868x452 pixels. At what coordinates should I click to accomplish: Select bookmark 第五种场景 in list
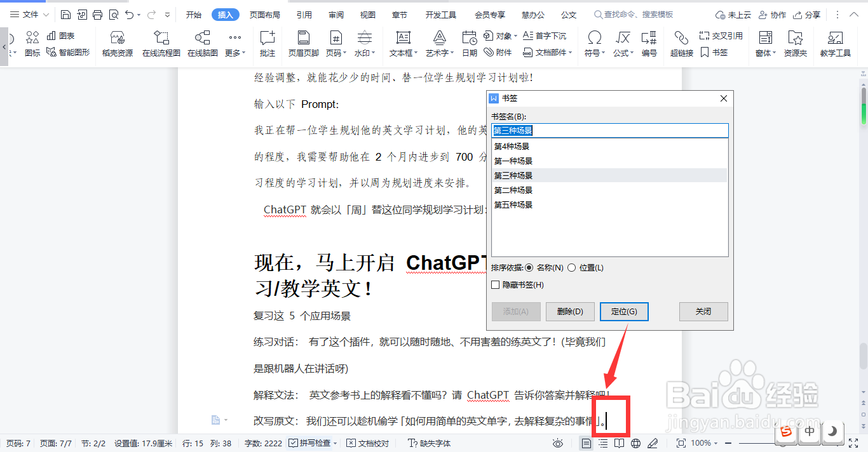click(x=610, y=204)
